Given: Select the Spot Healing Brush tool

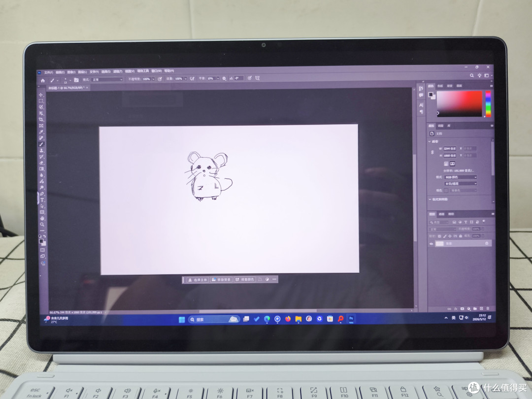Looking at the screenshot, I should click(41, 138).
